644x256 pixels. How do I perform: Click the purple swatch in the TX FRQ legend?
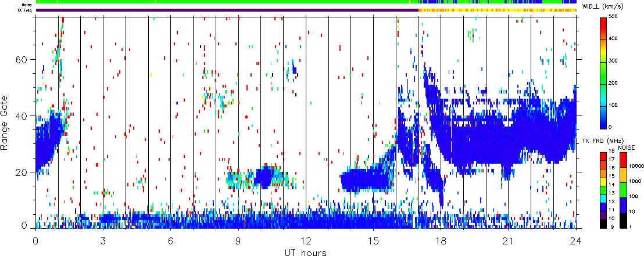coord(603,215)
